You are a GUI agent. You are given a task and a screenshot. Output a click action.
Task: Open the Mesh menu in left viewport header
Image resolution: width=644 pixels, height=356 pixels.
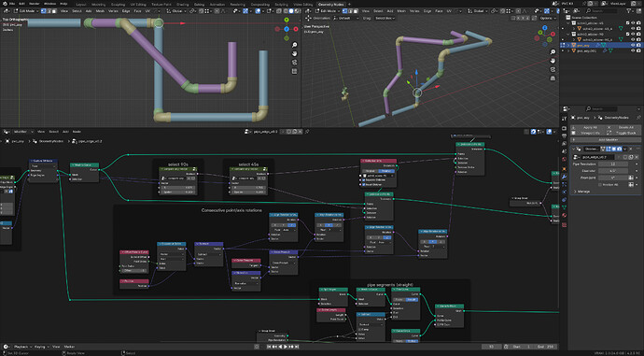coord(100,11)
